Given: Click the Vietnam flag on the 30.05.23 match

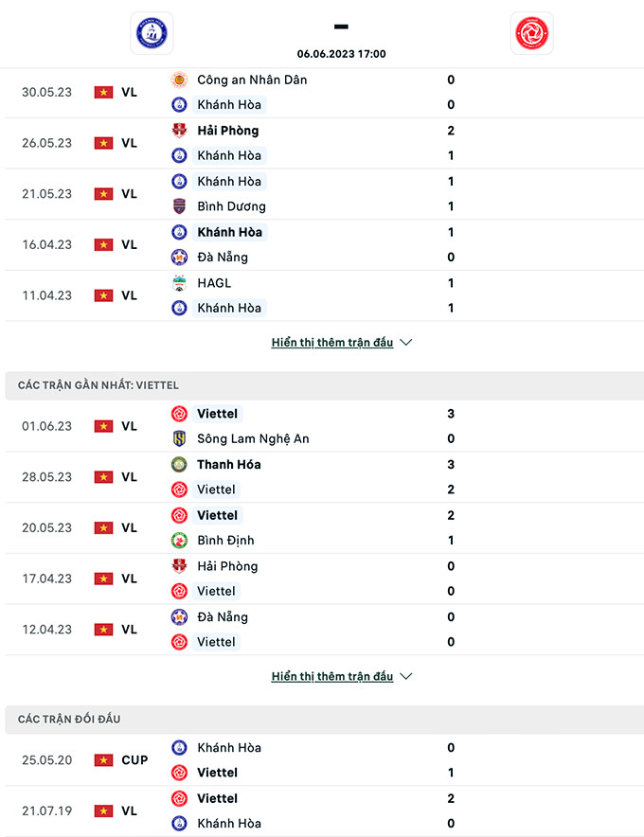Looking at the screenshot, I should [x=103, y=92].
